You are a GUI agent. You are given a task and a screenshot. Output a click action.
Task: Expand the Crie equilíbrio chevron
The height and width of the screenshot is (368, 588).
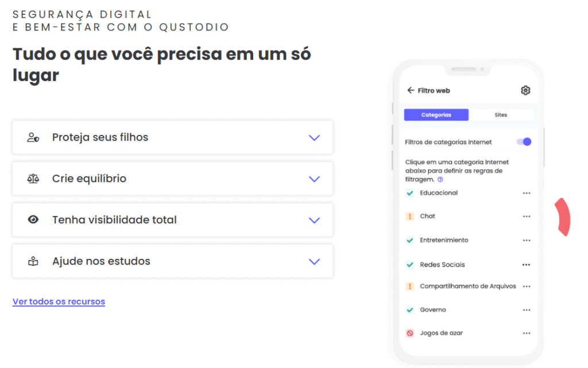pos(314,179)
